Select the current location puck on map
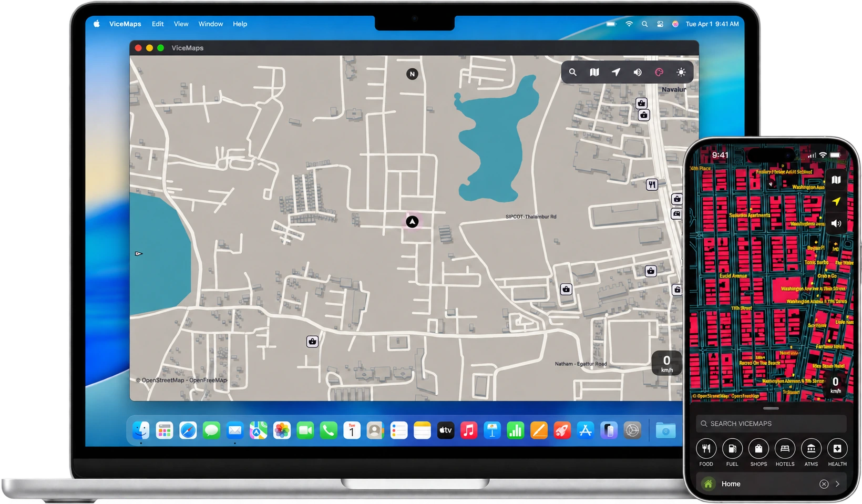Viewport: 862px width, 504px height. point(413,222)
